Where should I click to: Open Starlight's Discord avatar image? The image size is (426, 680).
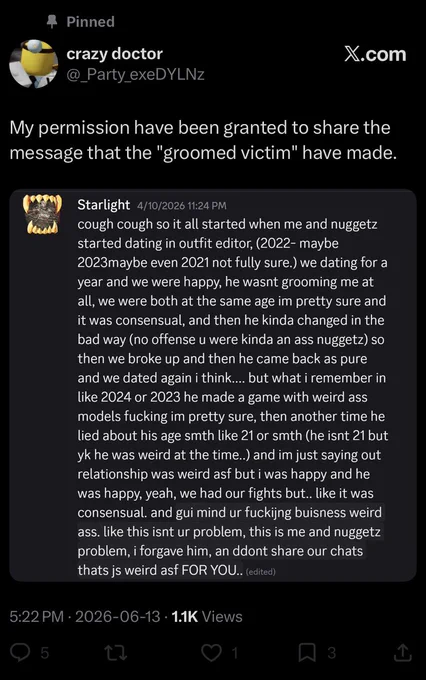[x=42, y=214]
